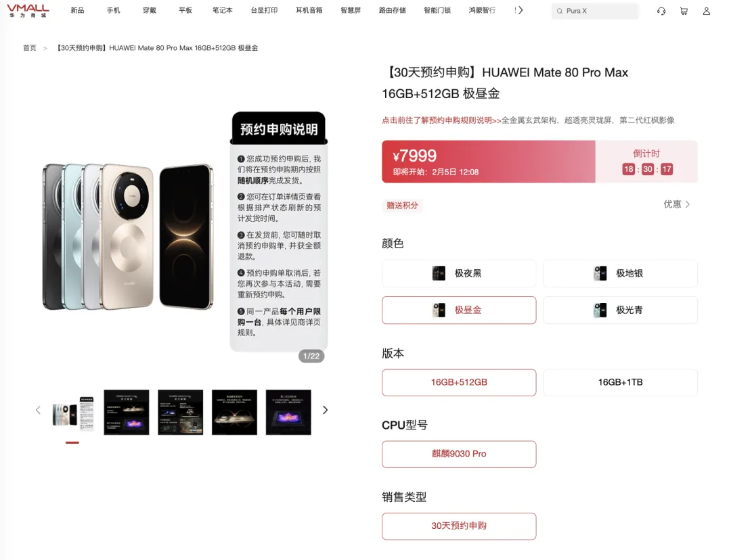The height and width of the screenshot is (560, 731).
Task: Go to 首页 in breadcrumb
Action: tap(29, 48)
